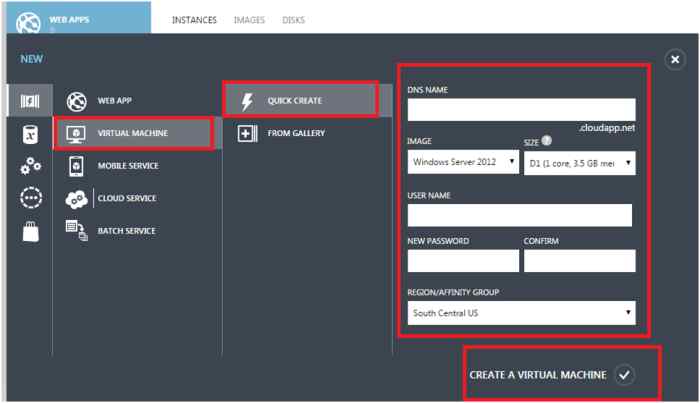The image size is (700, 403).
Task: Click the From Gallery plus icon
Action: click(247, 133)
